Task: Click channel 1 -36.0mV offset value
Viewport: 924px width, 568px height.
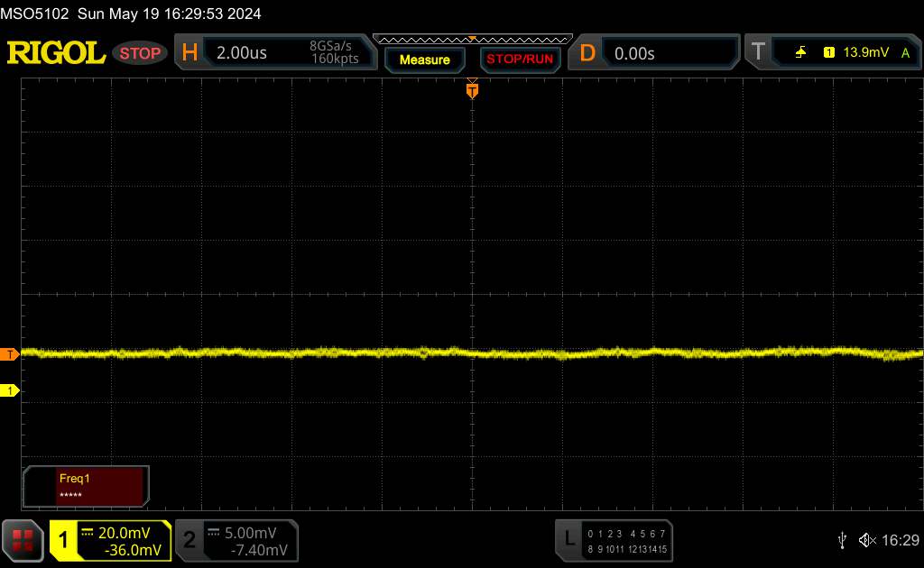Action: [133, 550]
